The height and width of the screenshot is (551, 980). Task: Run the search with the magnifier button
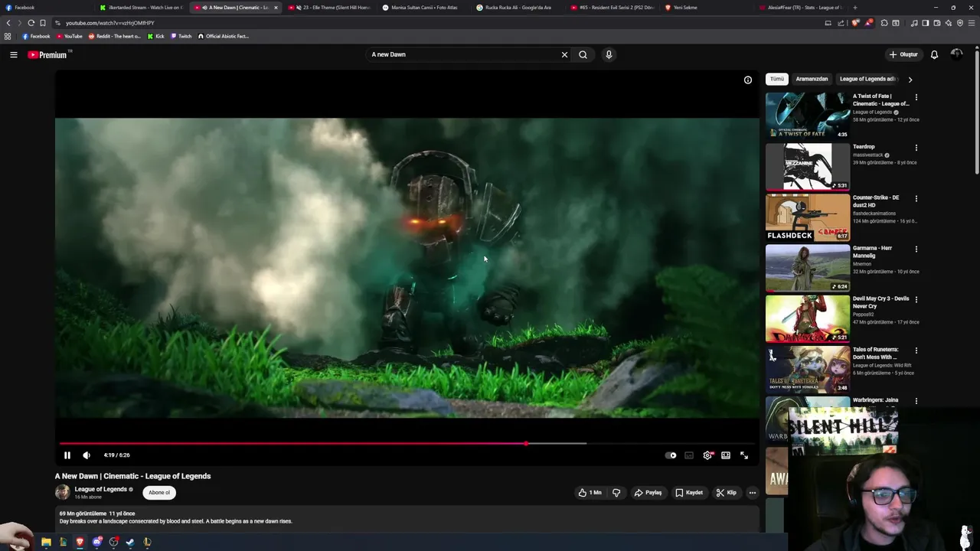tap(583, 54)
